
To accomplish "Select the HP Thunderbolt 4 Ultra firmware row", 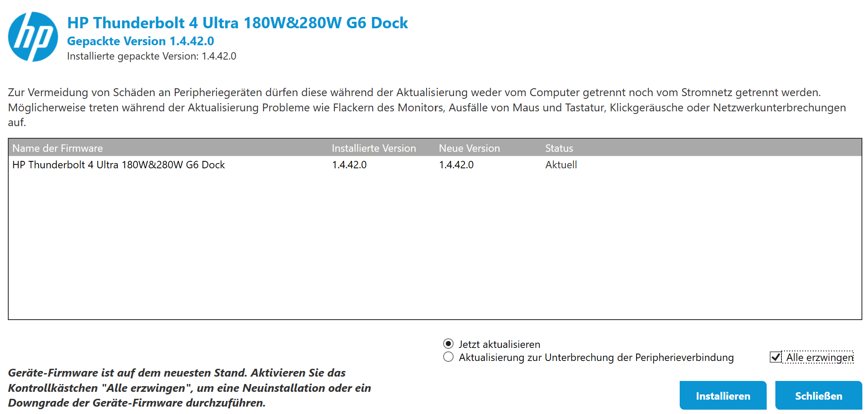I will 435,165.
